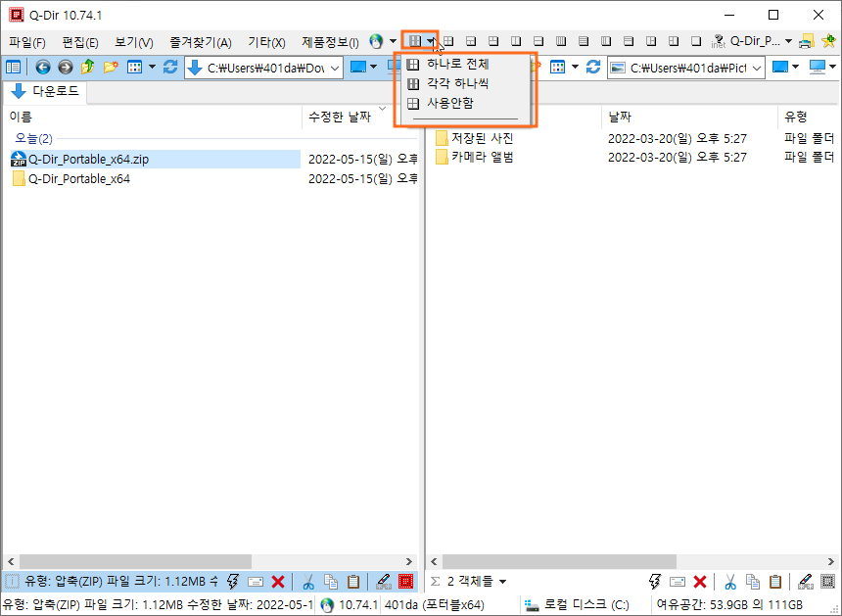Open the left pane view mode dropdown arrow
The width and height of the screenshot is (842, 616).
pyautogui.click(x=152, y=68)
